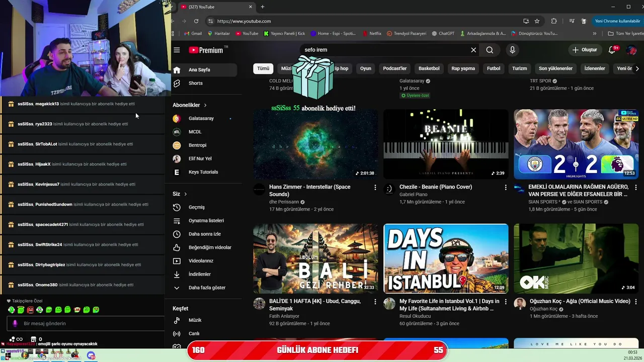Select the Podcast'ler filter chip

(395, 68)
